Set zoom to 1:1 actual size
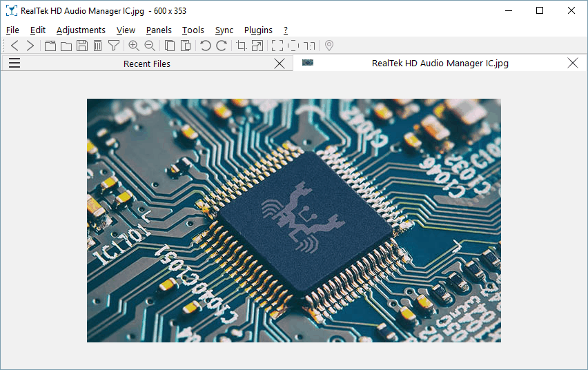The image size is (588, 370). (x=309, y=46)
